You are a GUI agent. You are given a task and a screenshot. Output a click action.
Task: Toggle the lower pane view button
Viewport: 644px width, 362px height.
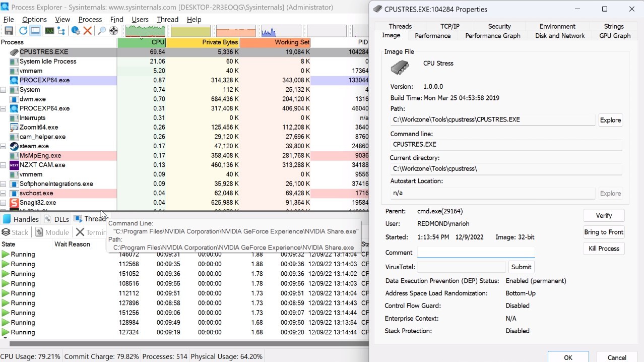point(35,30)
